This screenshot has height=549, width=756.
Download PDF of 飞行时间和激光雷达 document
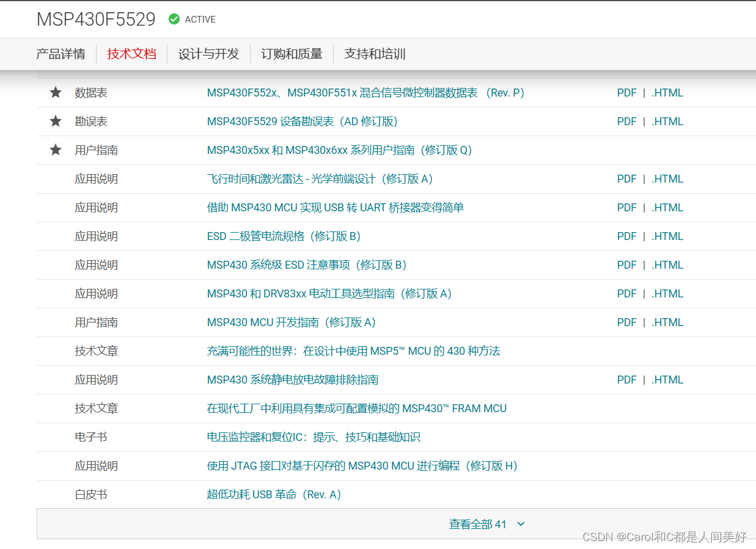click(626, 179)
